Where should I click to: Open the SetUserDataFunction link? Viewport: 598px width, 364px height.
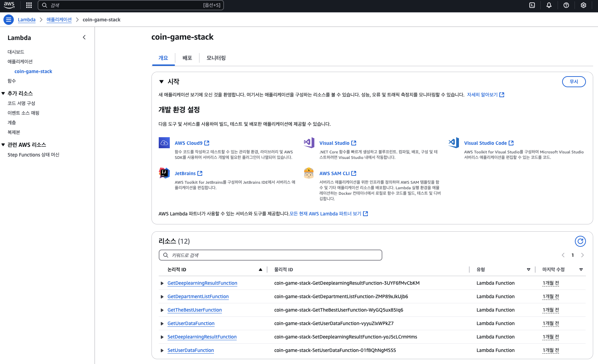[x=190, y=350]
